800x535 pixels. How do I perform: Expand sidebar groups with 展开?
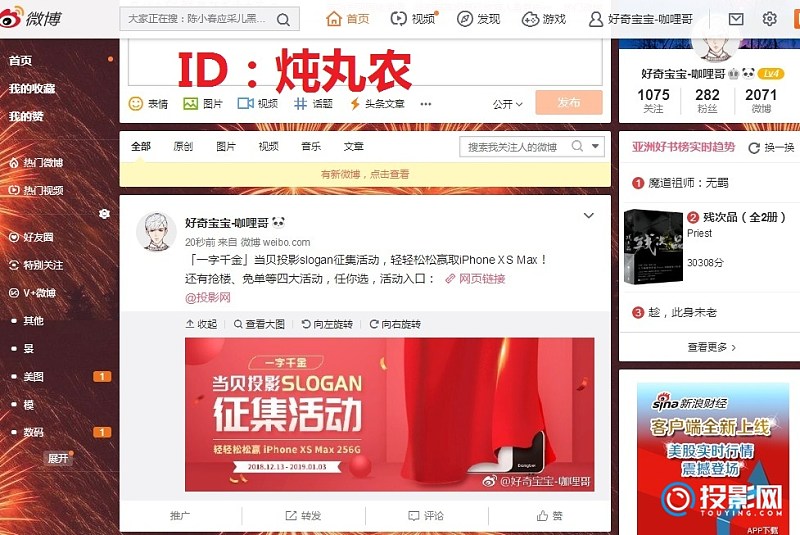(x=58, y=458)
